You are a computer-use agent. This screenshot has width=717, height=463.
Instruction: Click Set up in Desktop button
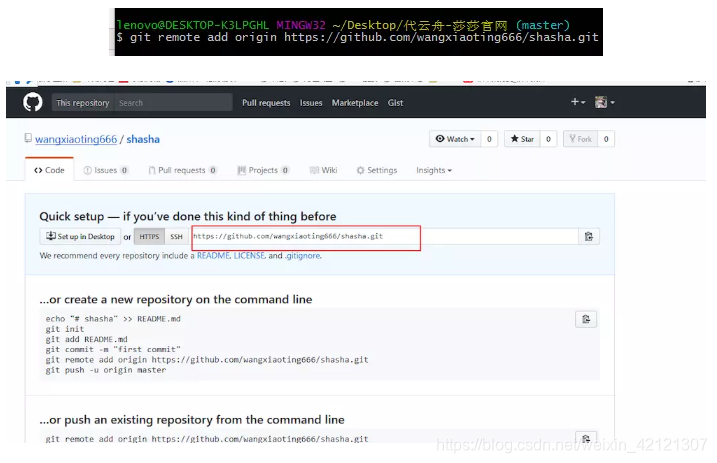point(80,236)
